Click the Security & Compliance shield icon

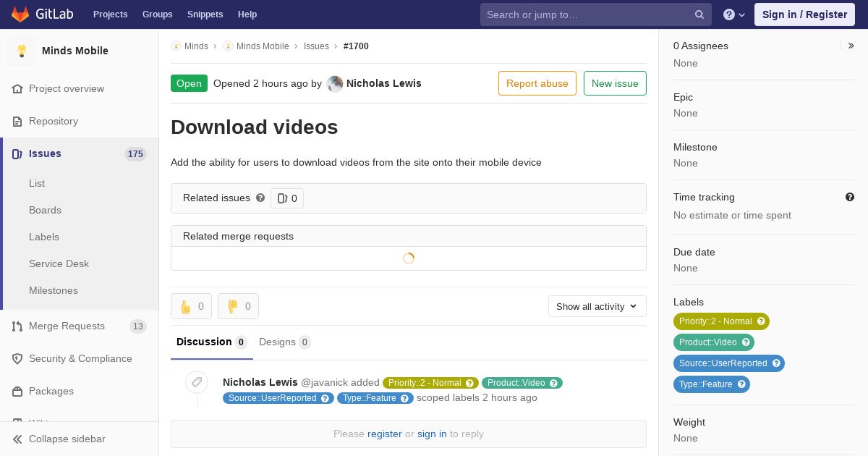click(17, 358)
